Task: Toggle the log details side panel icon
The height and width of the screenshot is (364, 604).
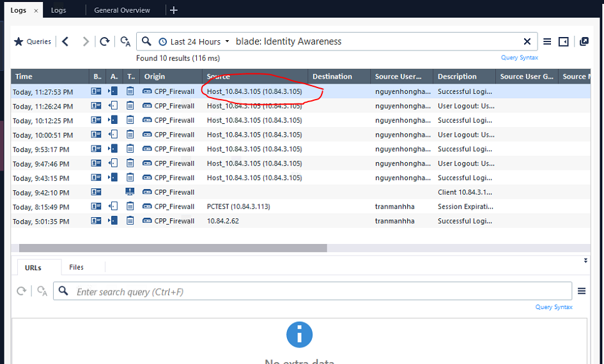Action: (x=563, y=42)
